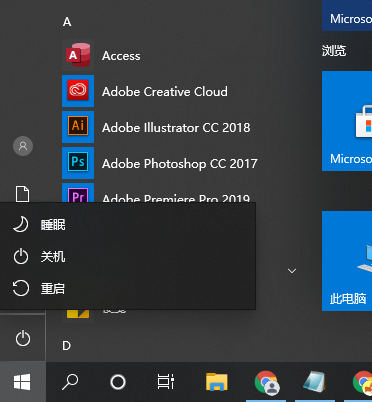Open Access from the app list
The image size is (372, 402).
pos(101,55)
